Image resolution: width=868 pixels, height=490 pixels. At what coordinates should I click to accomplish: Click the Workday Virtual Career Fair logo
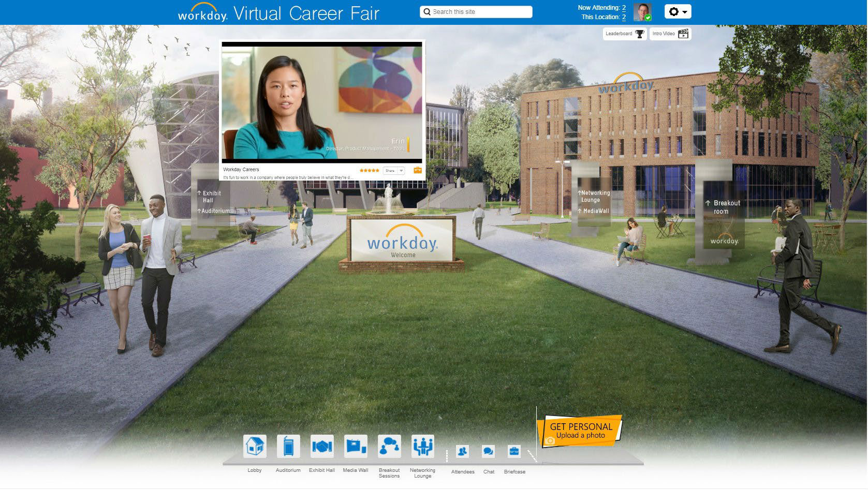point(278,13)
